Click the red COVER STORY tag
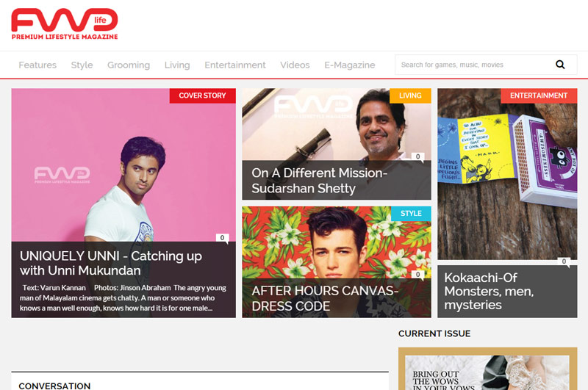This screenshot has width=588, height=390. pos(202,95)
